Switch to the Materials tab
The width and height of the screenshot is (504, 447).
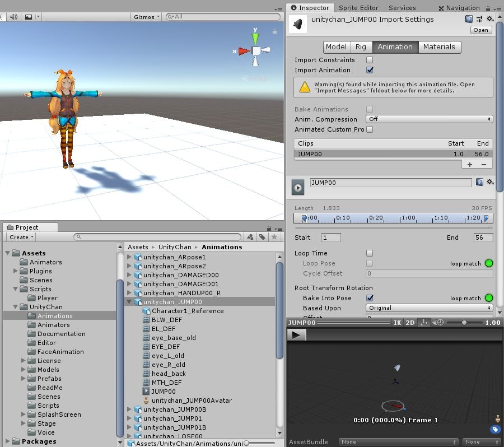click(x=439, y=47)
